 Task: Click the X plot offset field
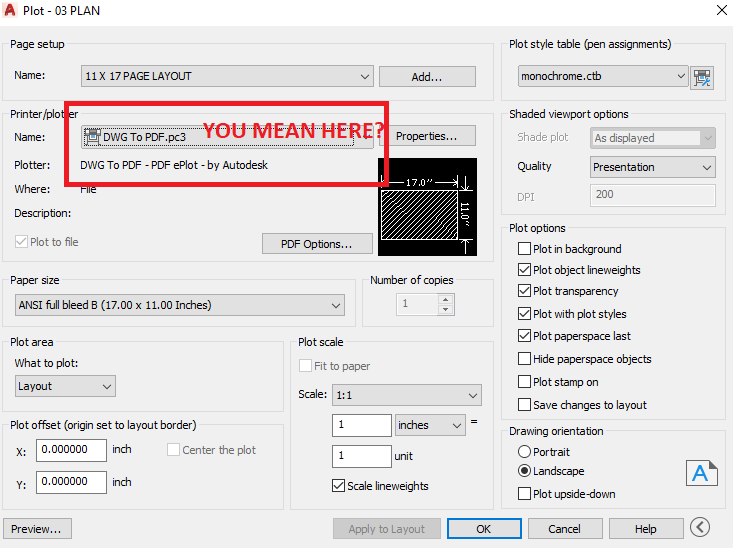(x=71, y=450)
